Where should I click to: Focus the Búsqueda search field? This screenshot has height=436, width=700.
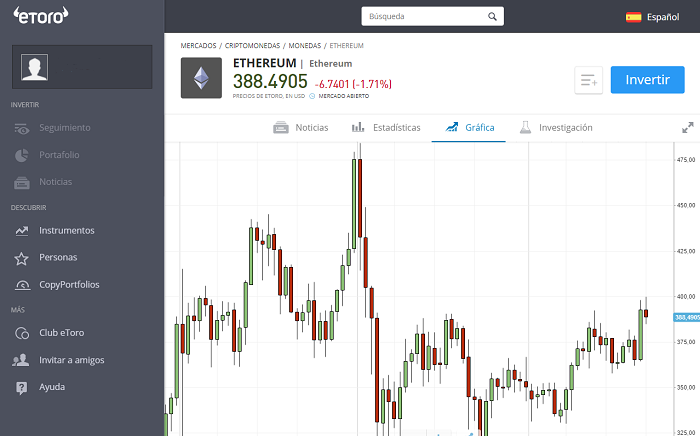[433, 17]
